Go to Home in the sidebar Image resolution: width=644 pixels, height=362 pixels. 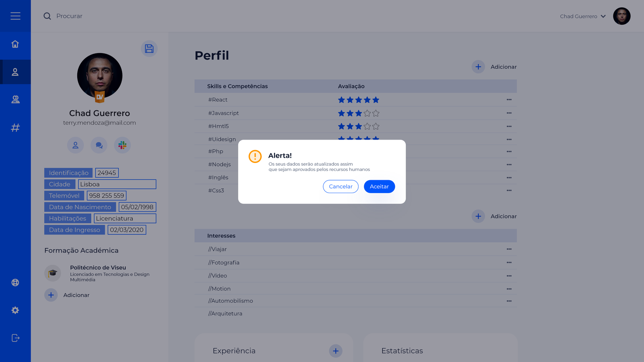[15, 44]
